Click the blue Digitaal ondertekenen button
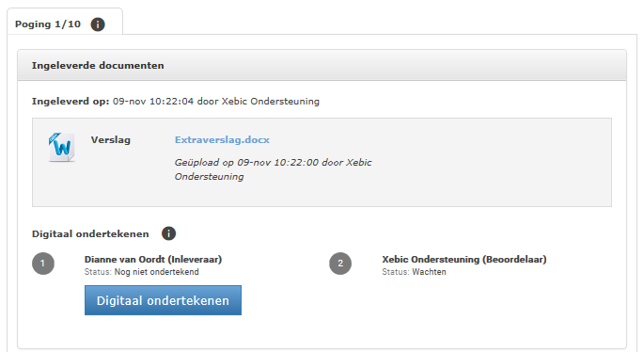Image resolution: width=644 pixels, height=352 pixels. click(x=163, y=300)
